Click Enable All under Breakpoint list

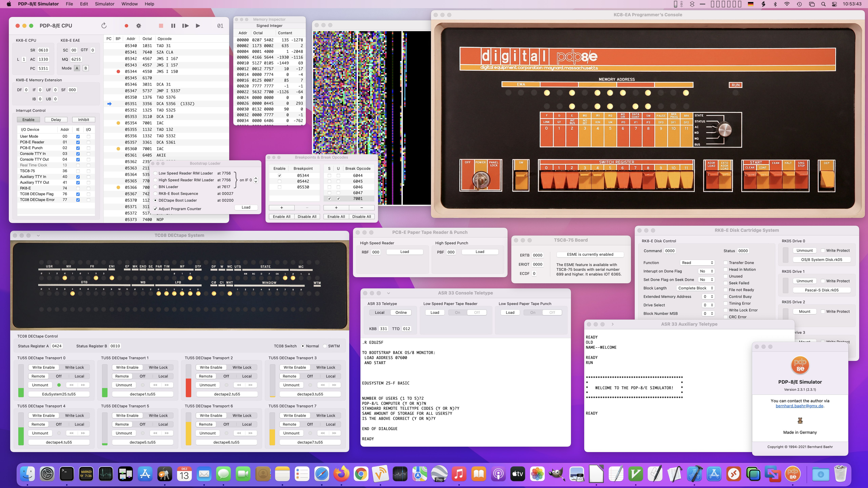[x=281, y=217]
